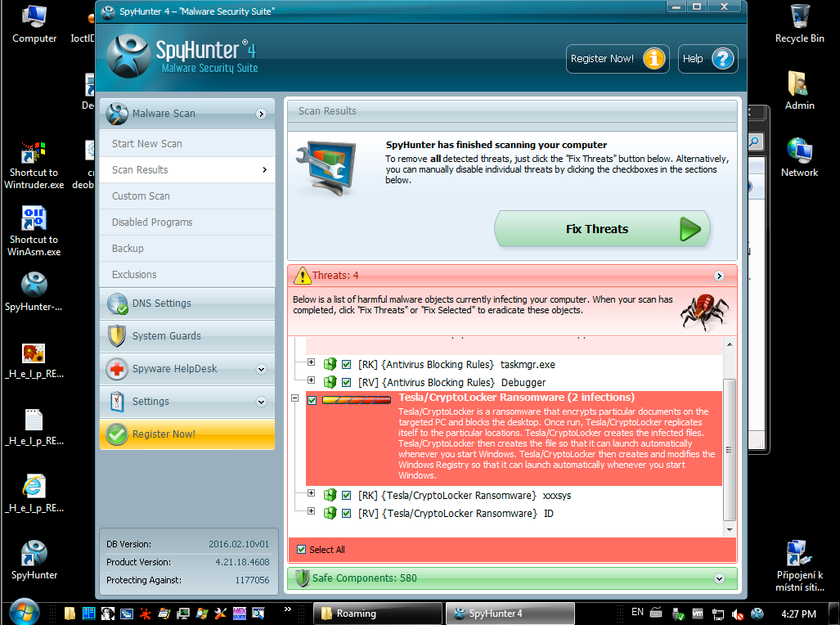Select the _H_e_l_p_RE Internet Explorer file
Screen dimensions: 840x625
click(34, 493)
